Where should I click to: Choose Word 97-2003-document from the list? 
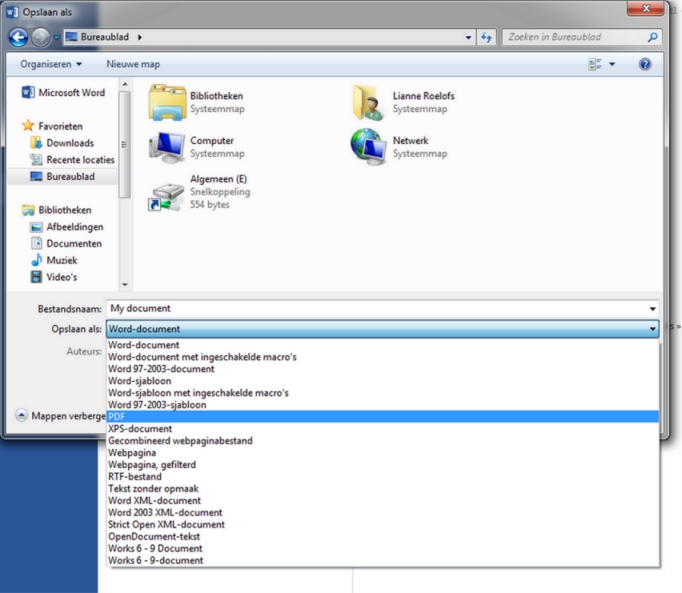pos(383,369)
